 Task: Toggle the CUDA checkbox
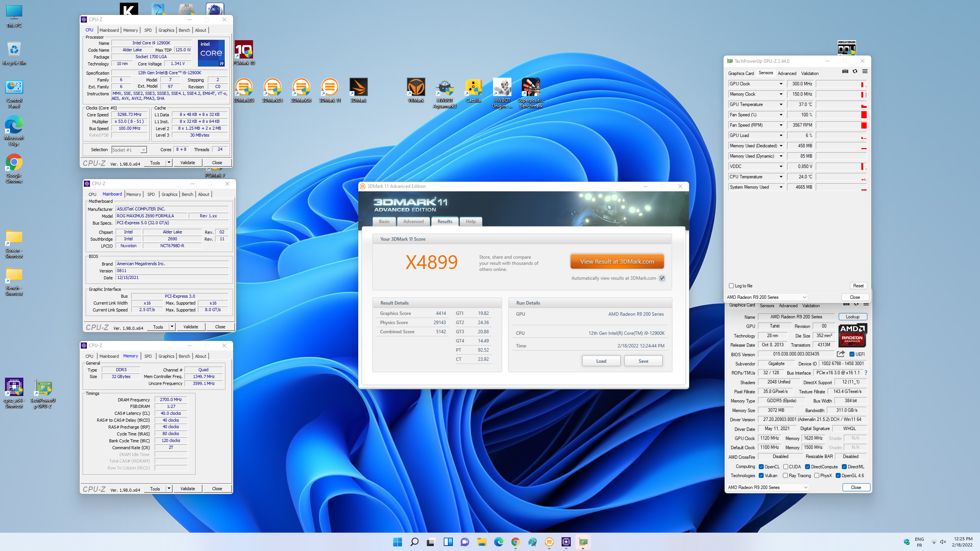pyautogui.click(x=786, y=467)
